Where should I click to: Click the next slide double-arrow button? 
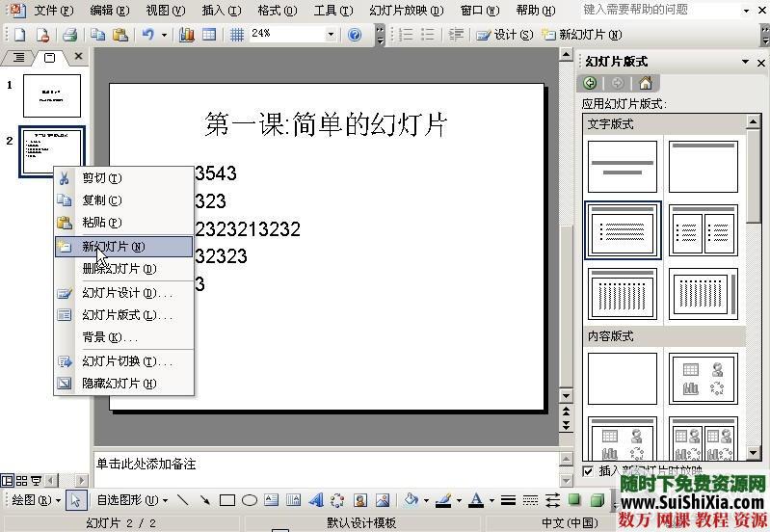pyautogui.click(x=567, y=424)
